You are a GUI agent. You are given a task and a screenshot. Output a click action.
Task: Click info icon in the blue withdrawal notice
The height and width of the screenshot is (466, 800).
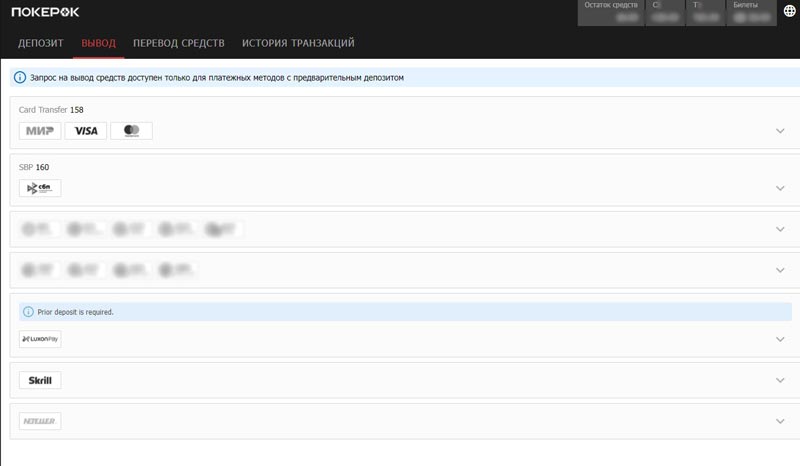[19, 77]
